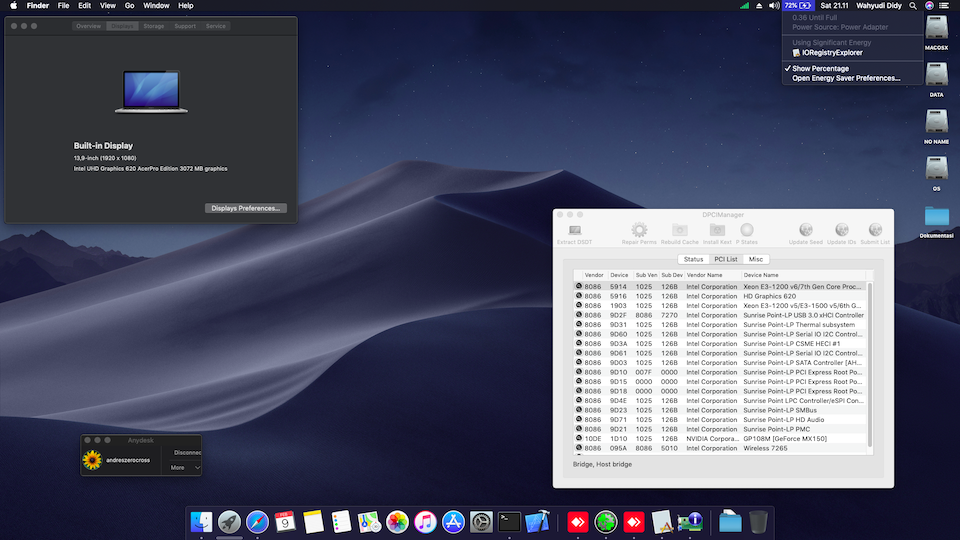Click the P States toolbar icon
This screenshot has width=960, height=540.
tap(747, 230)
